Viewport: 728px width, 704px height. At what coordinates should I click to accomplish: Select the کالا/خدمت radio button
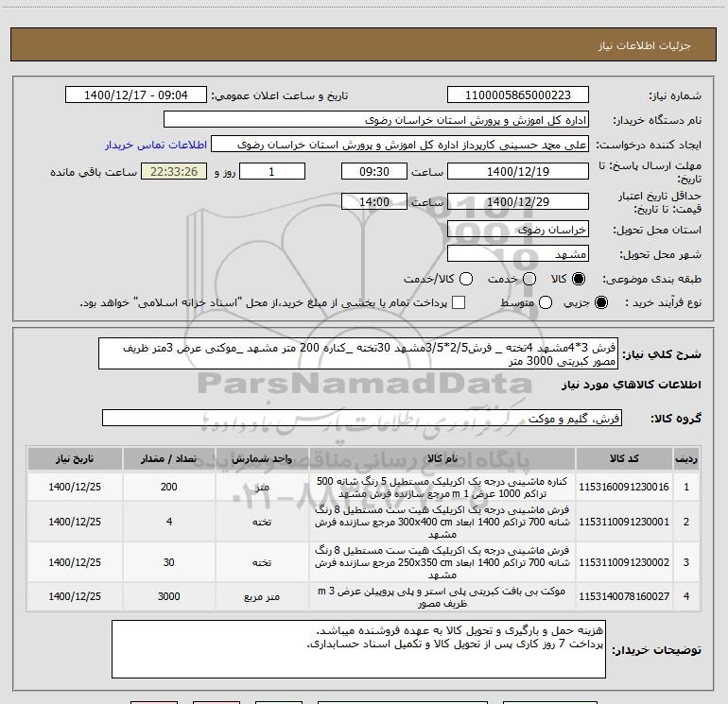(466, 279)
